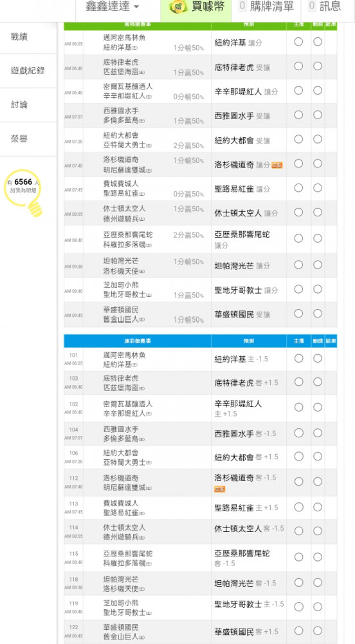Open the 遊戲紀錄 sidebar tab
This screenshot has width=355, height=644.
tap(28, 71)
